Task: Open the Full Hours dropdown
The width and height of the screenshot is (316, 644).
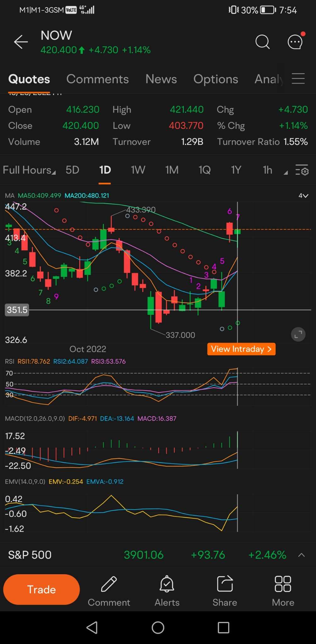Action: [29, 170]
